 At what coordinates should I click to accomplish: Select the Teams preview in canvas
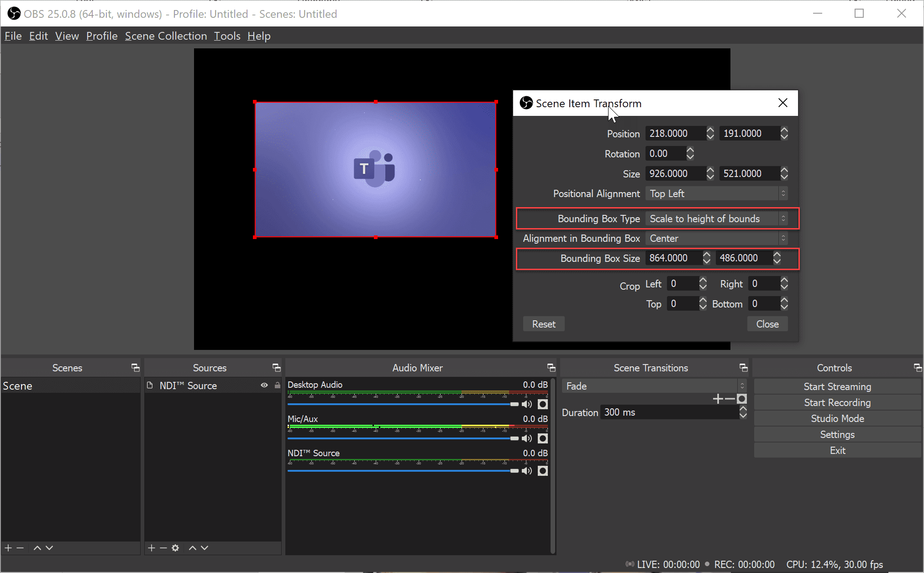pos(375,169)
